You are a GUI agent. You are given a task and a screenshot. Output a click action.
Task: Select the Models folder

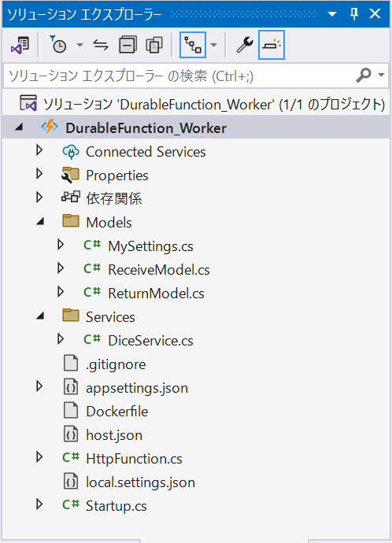[x=109, y=223]
